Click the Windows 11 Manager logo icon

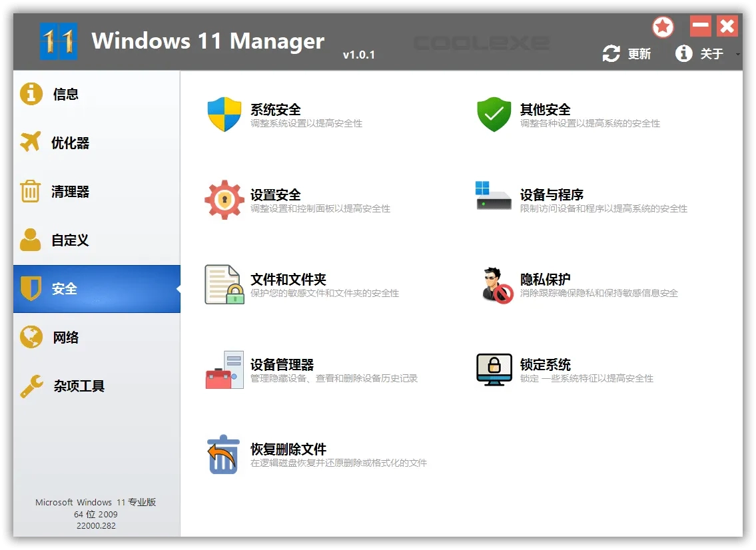59,41
